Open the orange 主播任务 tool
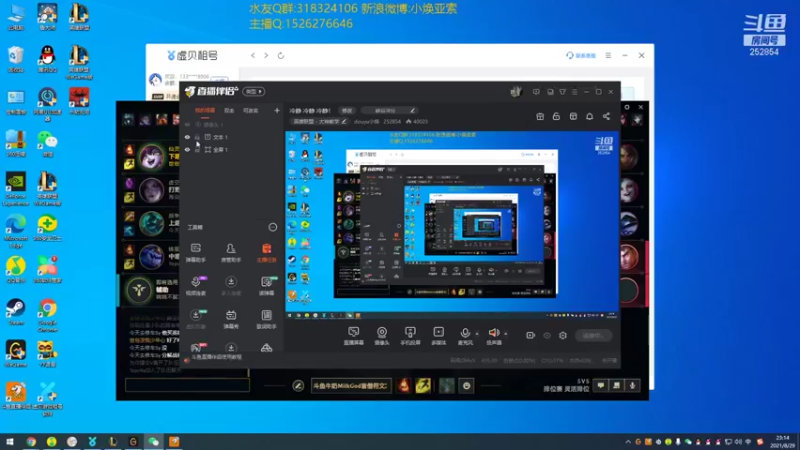The width and height of the screenshot is (800, 450). (x=266, y=253)
